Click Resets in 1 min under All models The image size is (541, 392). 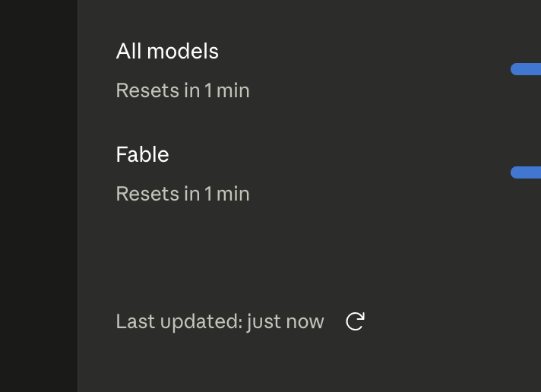[x=182, y=90]
